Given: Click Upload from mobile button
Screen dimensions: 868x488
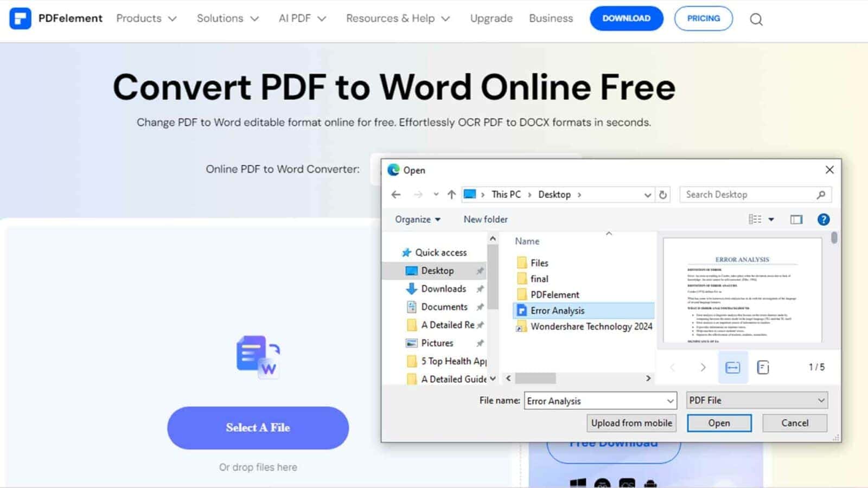Looking at the screenshot, I should pos(631,423).
